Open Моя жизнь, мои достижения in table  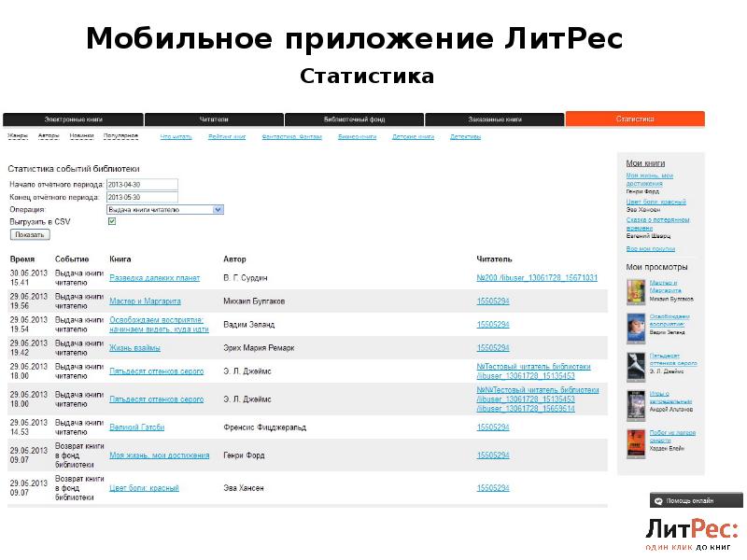pyautogui.click(x=159, y=455)
